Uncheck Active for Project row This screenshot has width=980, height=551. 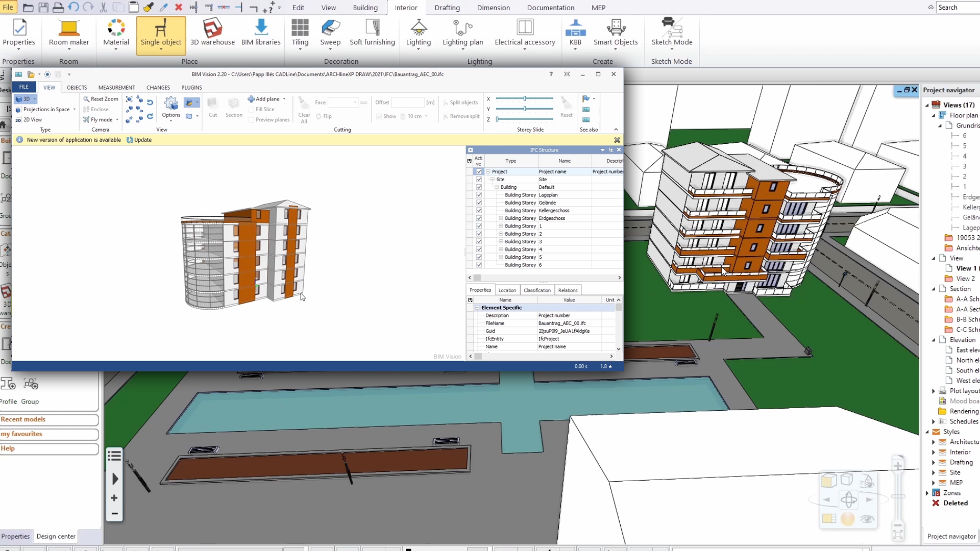pos(479,172)
